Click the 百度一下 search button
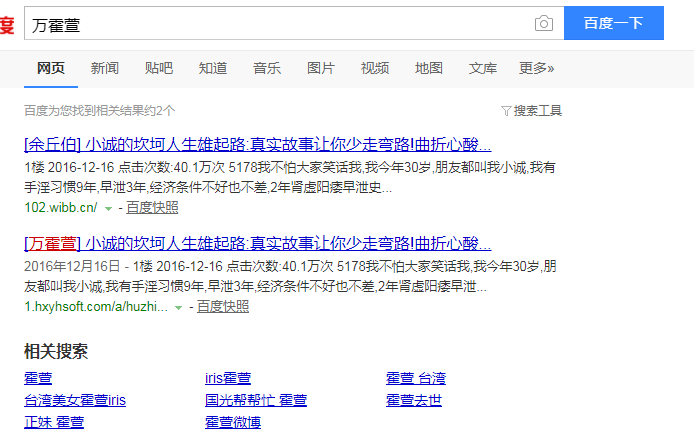The image size is (694, 446). [x=613, y=23]
